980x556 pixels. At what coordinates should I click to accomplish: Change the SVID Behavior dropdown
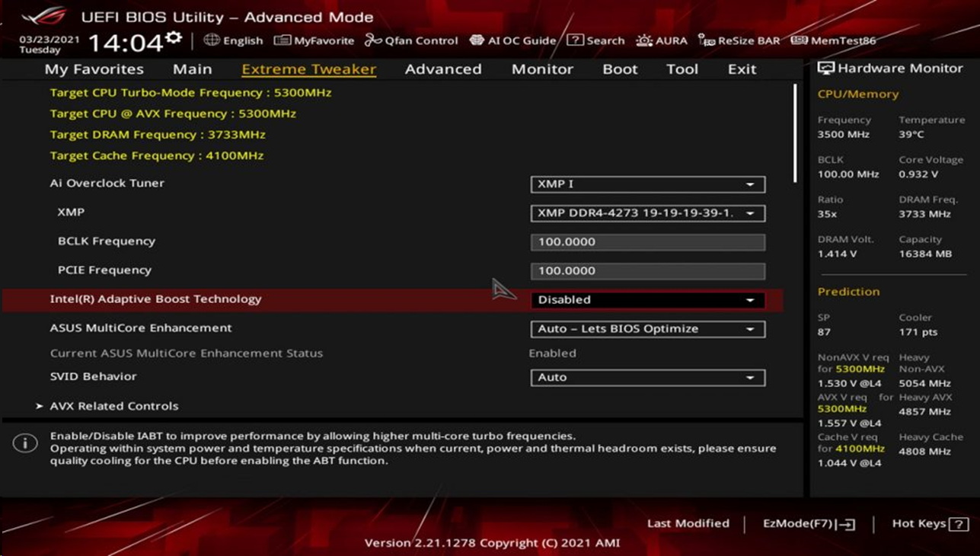[x=647, y=377]
